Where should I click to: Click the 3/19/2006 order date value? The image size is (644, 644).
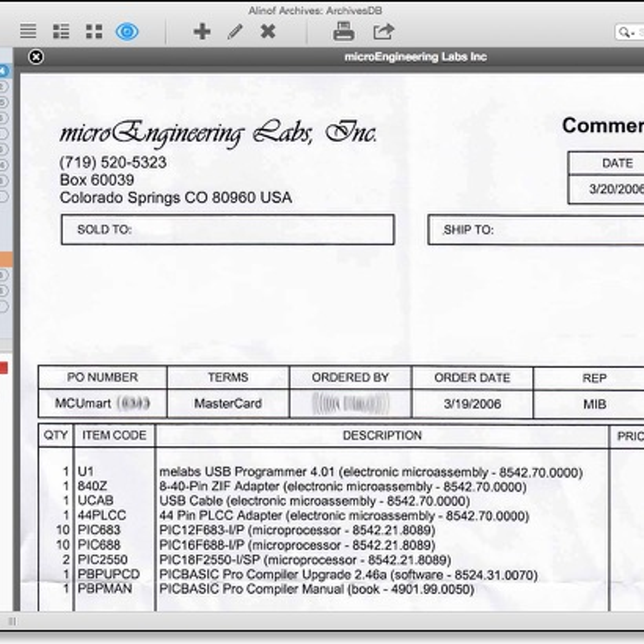(x=472, y=404)
